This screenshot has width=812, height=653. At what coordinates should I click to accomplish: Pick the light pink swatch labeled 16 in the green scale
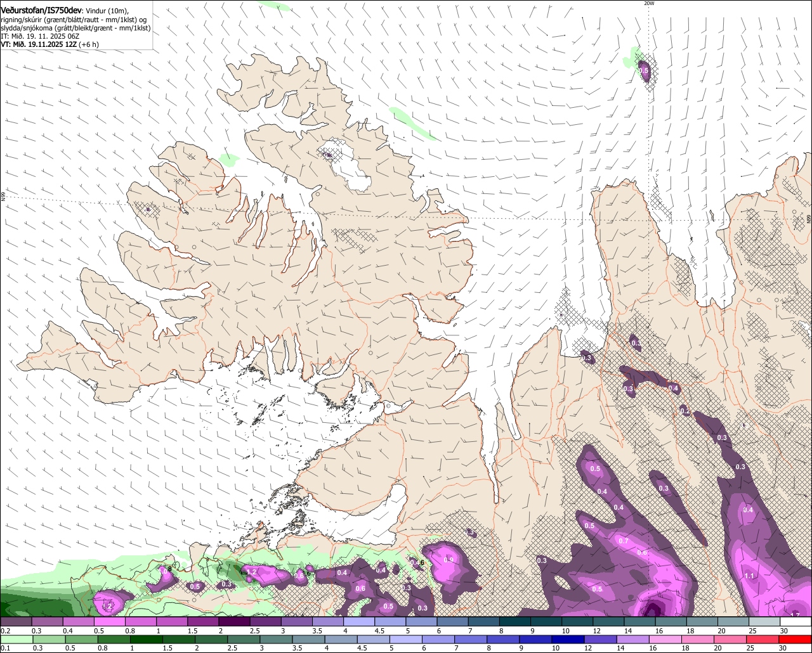pyautogui.click(x=665, y=639)
